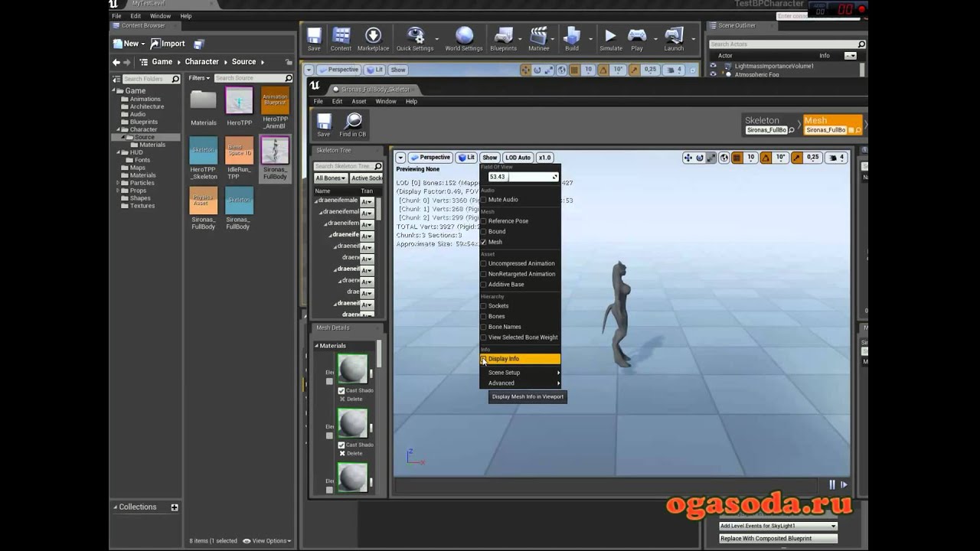This screenshot has height=551, width=980.
Task: Go back with Content Browser back arrow
Action: [116, 62]
